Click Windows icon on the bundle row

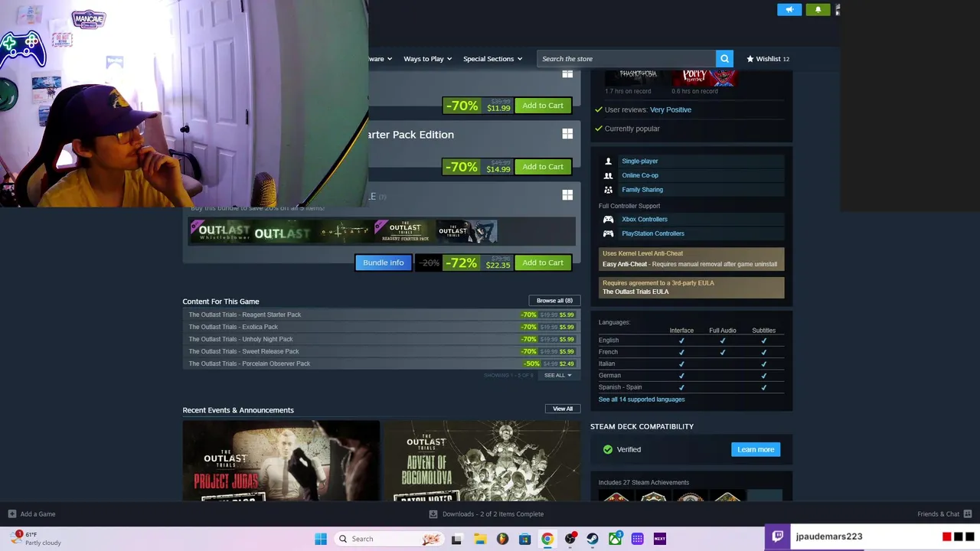tap(567, 195)
